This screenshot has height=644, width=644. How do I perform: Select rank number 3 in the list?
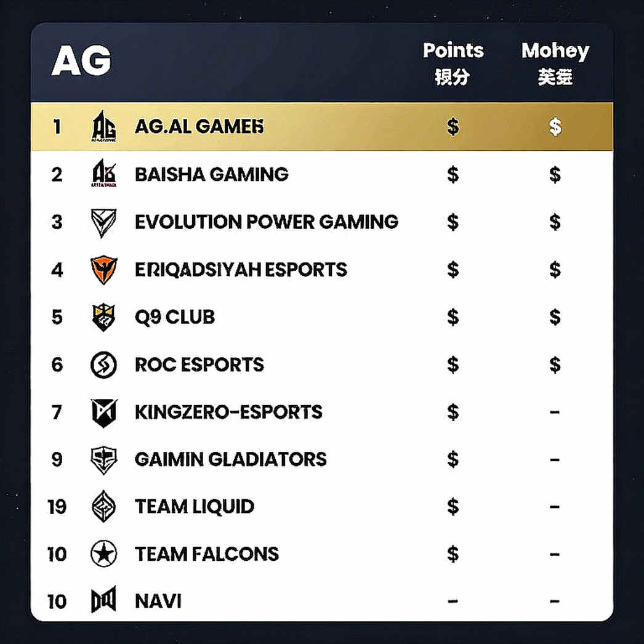click(x=57, y=222)
